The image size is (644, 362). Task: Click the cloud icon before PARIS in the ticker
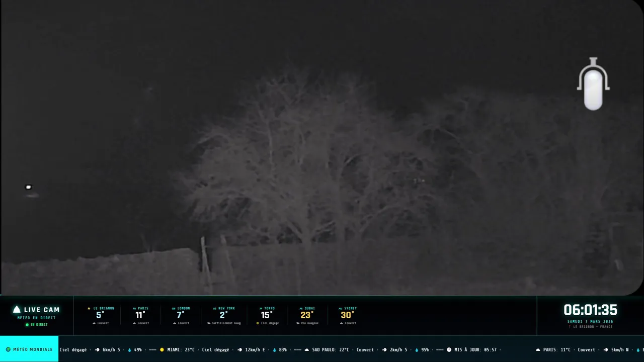[538, 349]
